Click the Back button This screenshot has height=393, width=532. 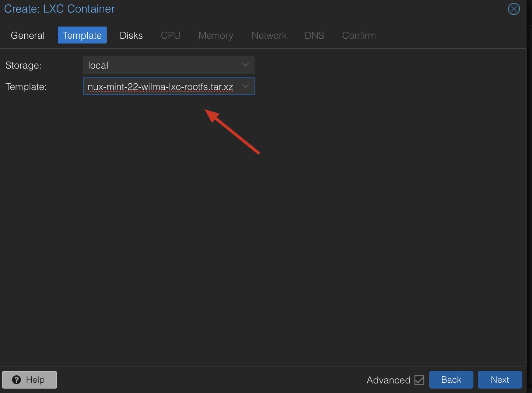(451, 380)
